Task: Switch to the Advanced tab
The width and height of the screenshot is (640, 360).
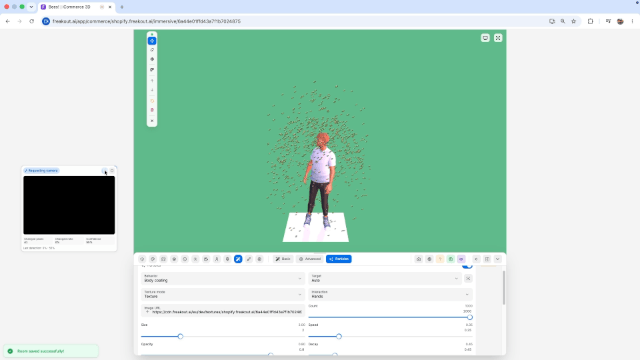Action: coord(310,259)
